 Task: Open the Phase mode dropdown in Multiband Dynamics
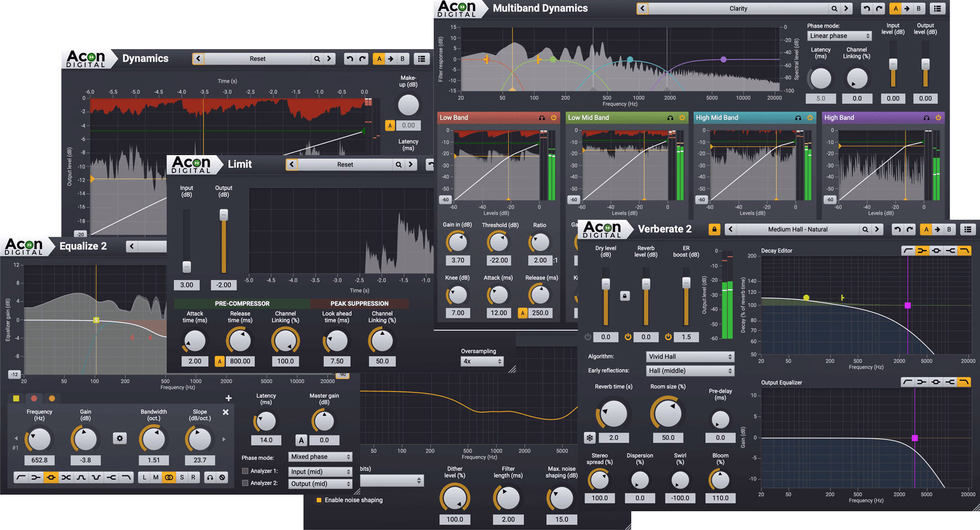(839, 36)
